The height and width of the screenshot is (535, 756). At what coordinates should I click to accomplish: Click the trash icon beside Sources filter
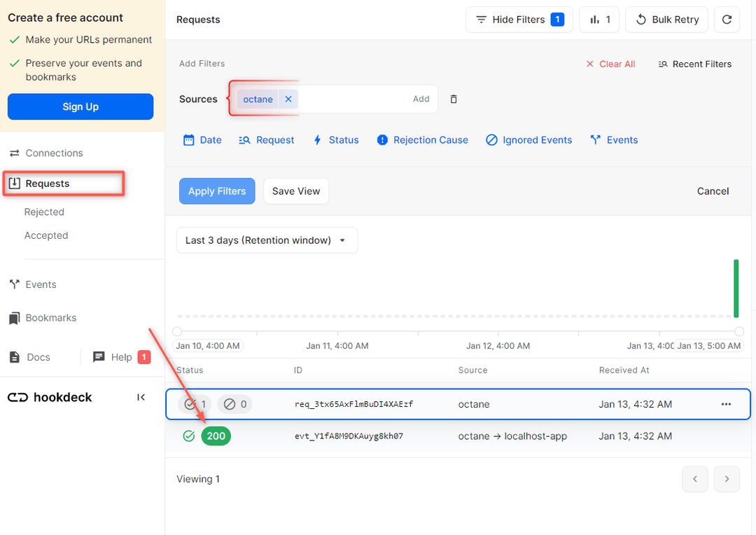pos(454,99)
